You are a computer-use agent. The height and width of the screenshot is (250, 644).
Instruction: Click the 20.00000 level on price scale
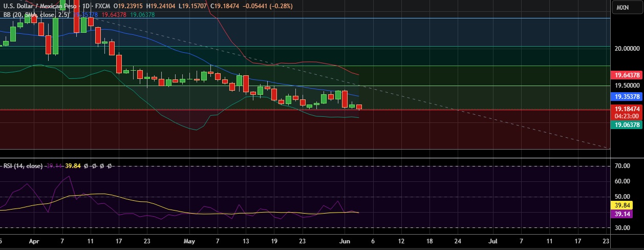[627, 49]
